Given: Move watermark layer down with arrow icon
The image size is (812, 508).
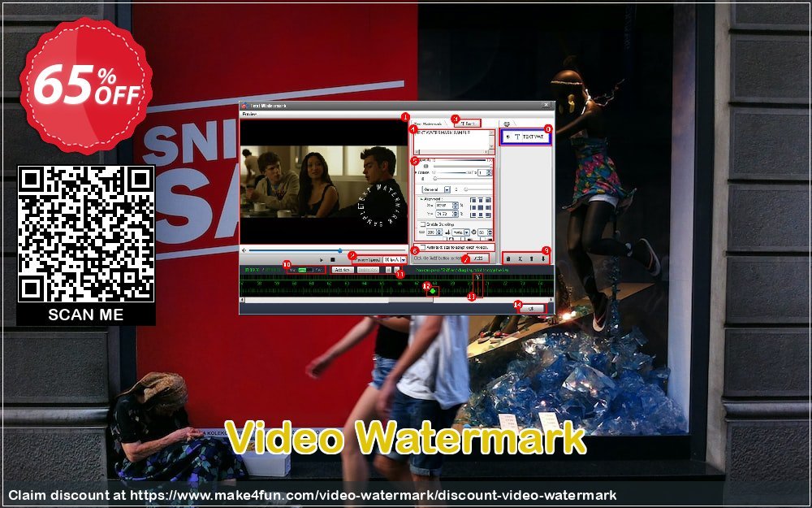Looking at the screenshot, I should tap(543, 258).
